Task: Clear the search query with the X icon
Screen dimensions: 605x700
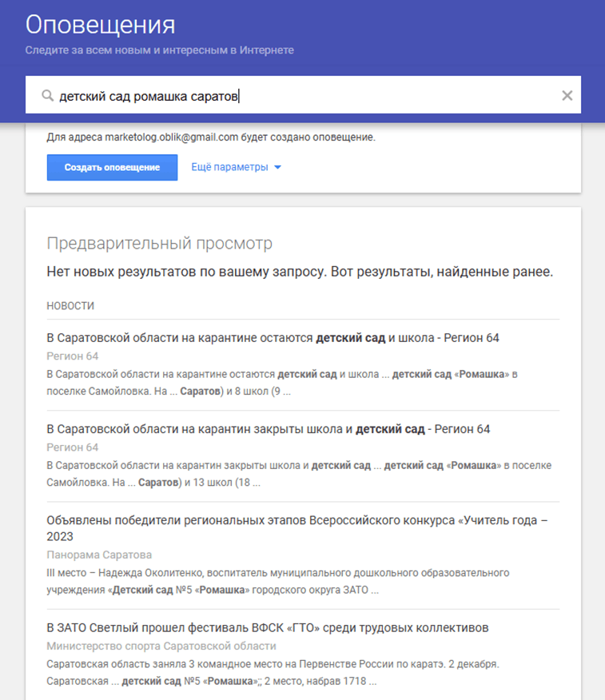Action: coord(567,96)
